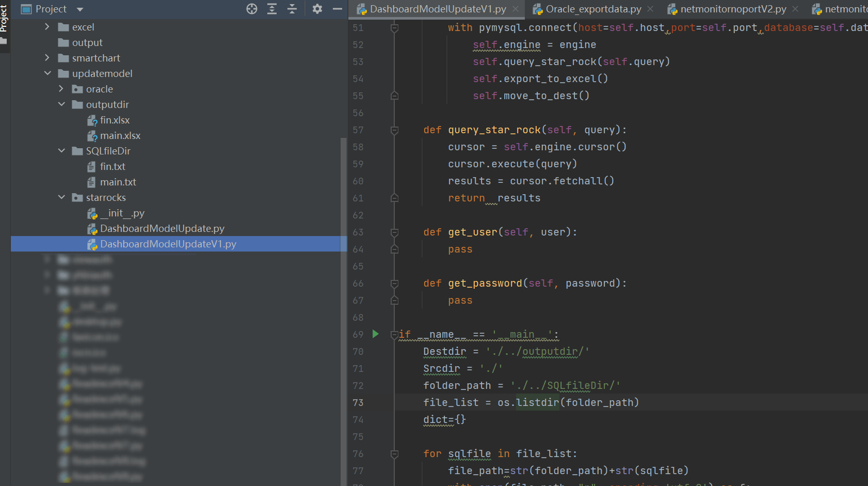The image size is (868, 486).
Task: Select fin.txt in SQLfileDir
Action: (x=112, y=166)
